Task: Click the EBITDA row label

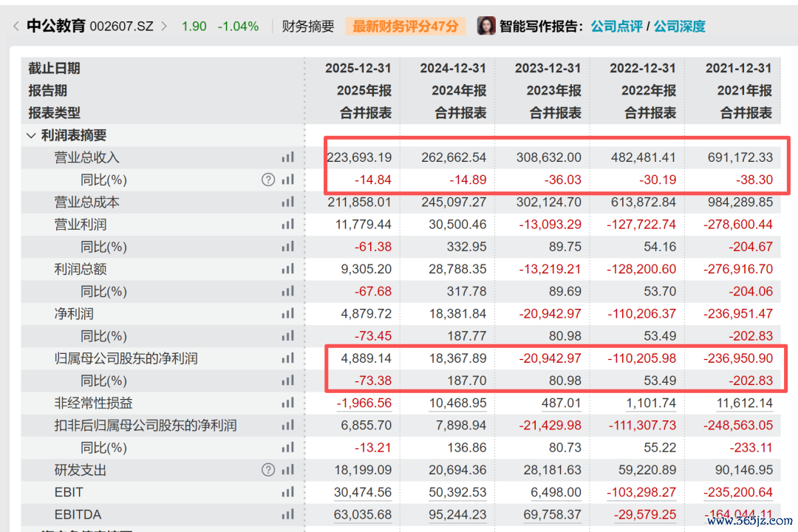Action: (78, 515)
